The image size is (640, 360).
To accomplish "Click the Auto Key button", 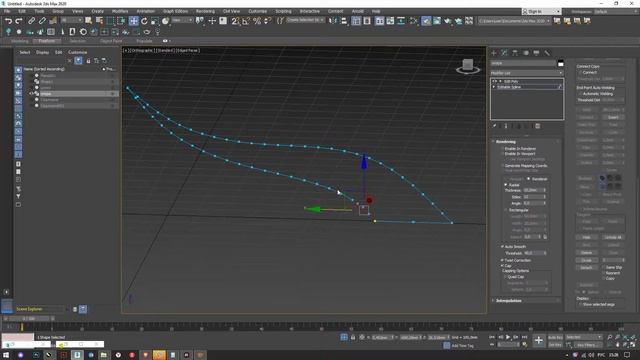I will tap(555, 338).
